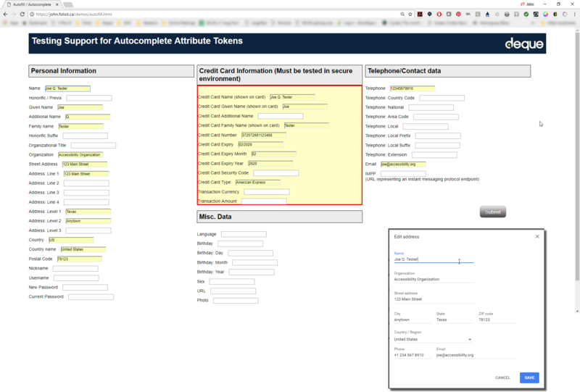
Task: Click the Username field
Action: tap(76, 278)
